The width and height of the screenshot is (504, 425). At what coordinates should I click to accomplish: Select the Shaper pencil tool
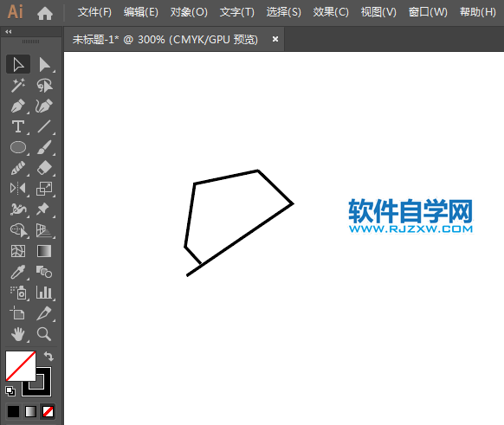pyautogui.click(x=18, y=168)
